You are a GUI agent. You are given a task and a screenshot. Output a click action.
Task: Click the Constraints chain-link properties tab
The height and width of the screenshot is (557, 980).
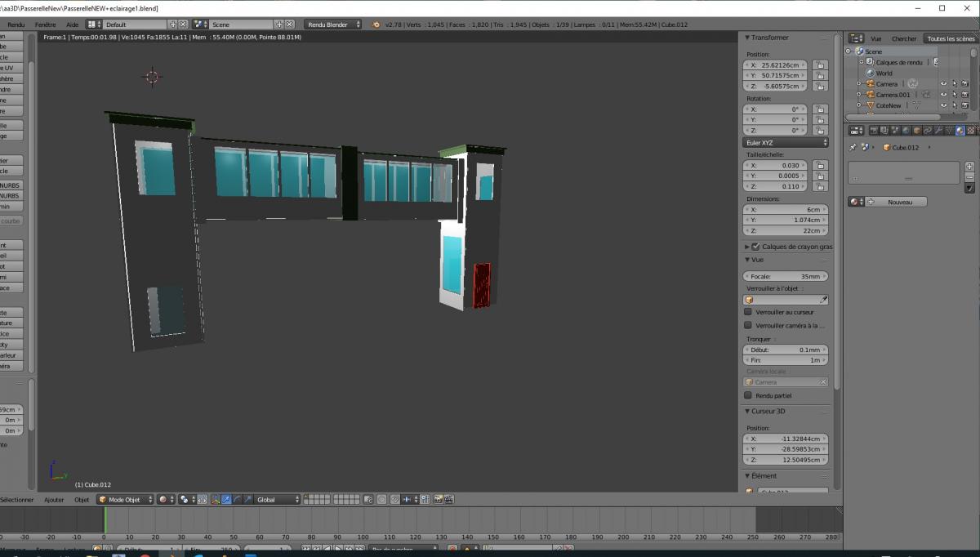click(927, 131)
